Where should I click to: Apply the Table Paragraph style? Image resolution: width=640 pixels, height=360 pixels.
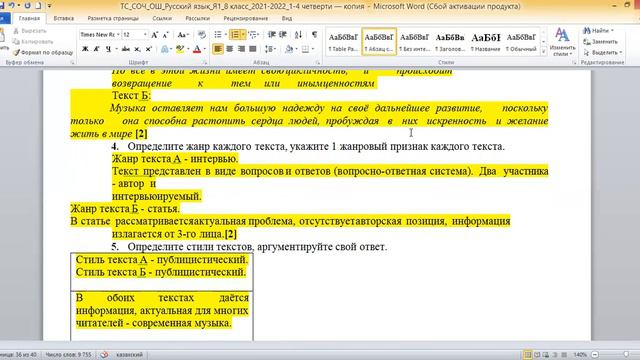(x=343, y=42)
